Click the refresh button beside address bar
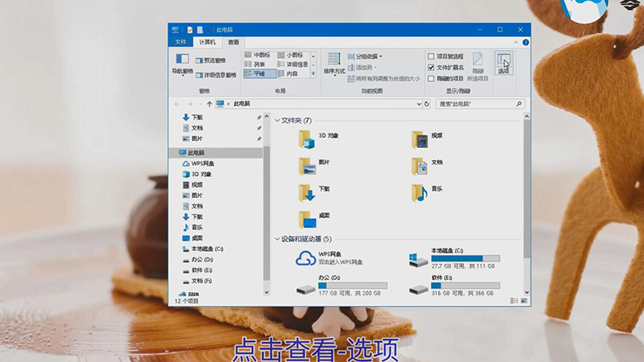644x362 pixels. [427, 104]
